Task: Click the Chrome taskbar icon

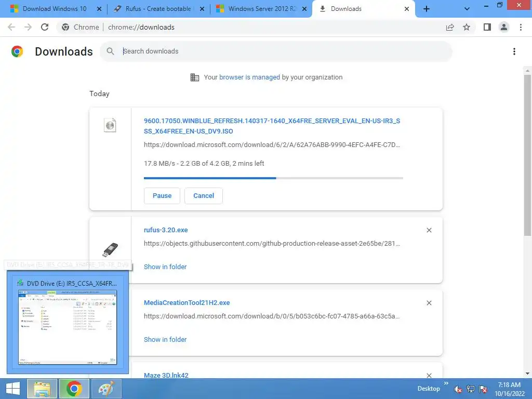Action: (x=74, y=389)
